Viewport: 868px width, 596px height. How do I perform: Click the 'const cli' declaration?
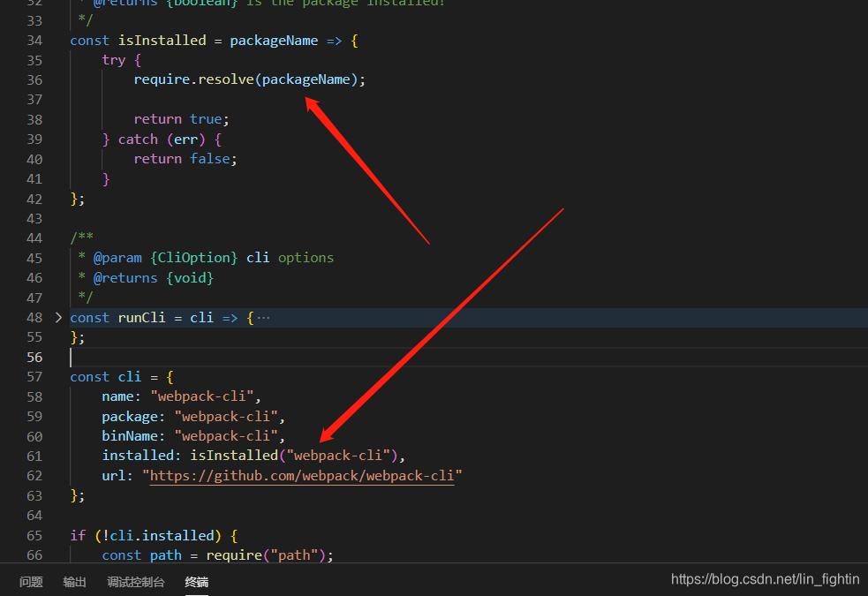tap(106, 377)
